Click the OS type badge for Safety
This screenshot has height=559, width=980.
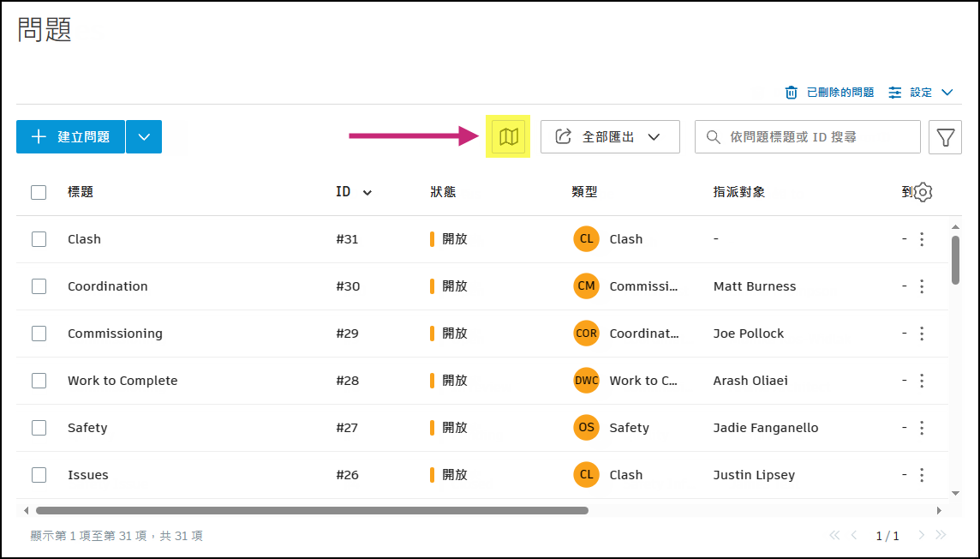pyautogui.click(x=586, y=428)
